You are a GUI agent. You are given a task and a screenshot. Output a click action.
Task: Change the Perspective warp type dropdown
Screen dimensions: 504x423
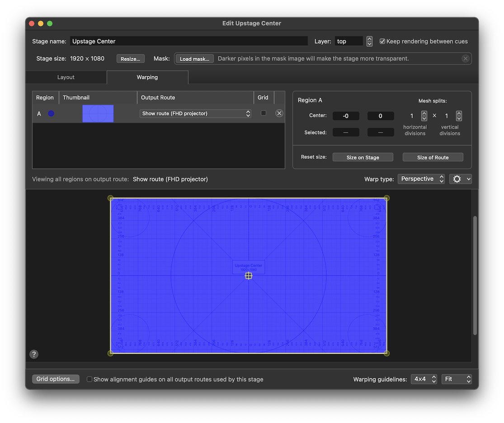click(420, 179)
